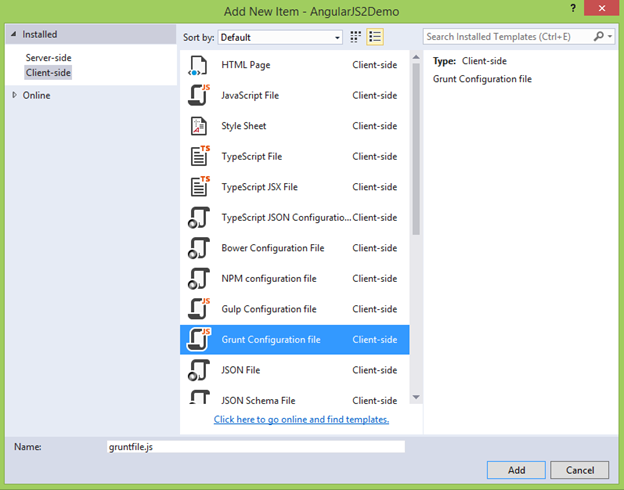Select the 'JavaScript File' template name

[x=250, y=96]
